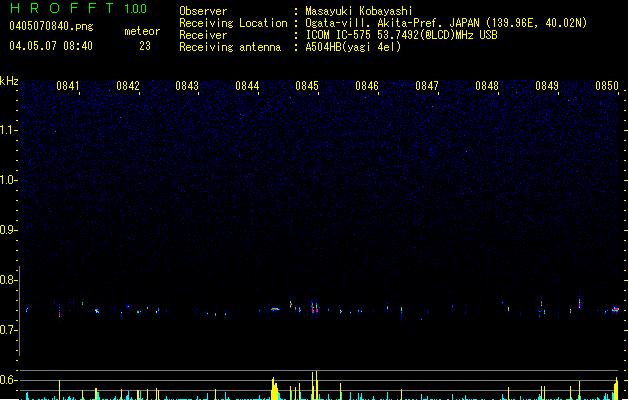The width and height of the screenshot is (629, 400).
Task: Select the Ogata-vill. Akita-Pref. JAPAN location text
Action: point(446,23)
